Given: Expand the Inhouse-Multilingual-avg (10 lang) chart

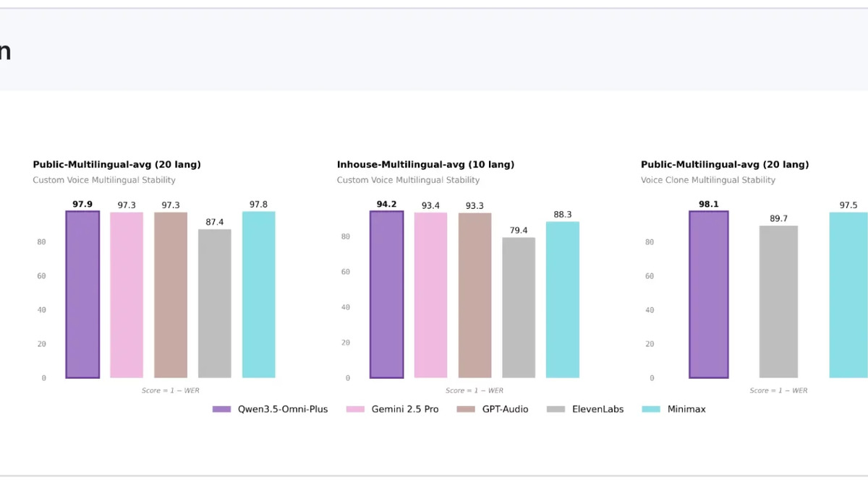Looking at the screenshot, I should 426,164.
